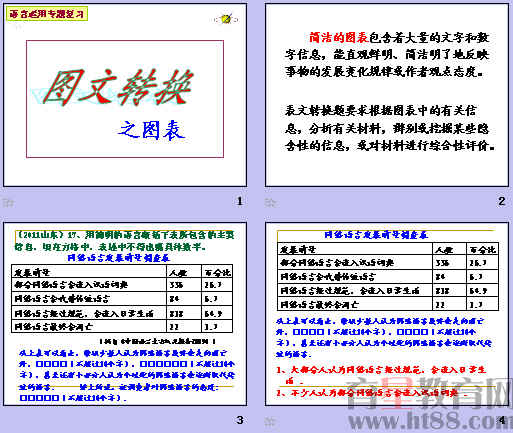Select the slide 2 text thumbnail
This screenshot has height=433, width=513.
(x=387, y=95)
